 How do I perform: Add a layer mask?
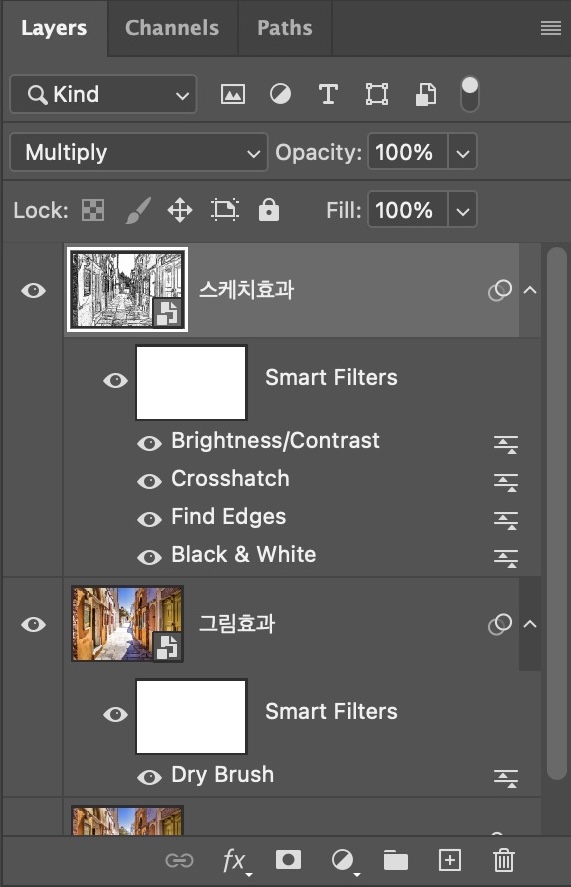(x=288, y=860)
